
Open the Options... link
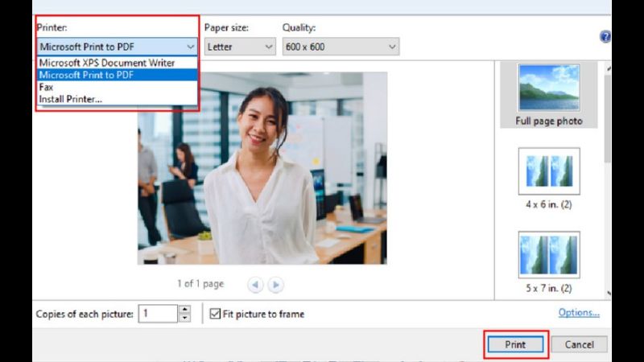[x=579, y=312]
